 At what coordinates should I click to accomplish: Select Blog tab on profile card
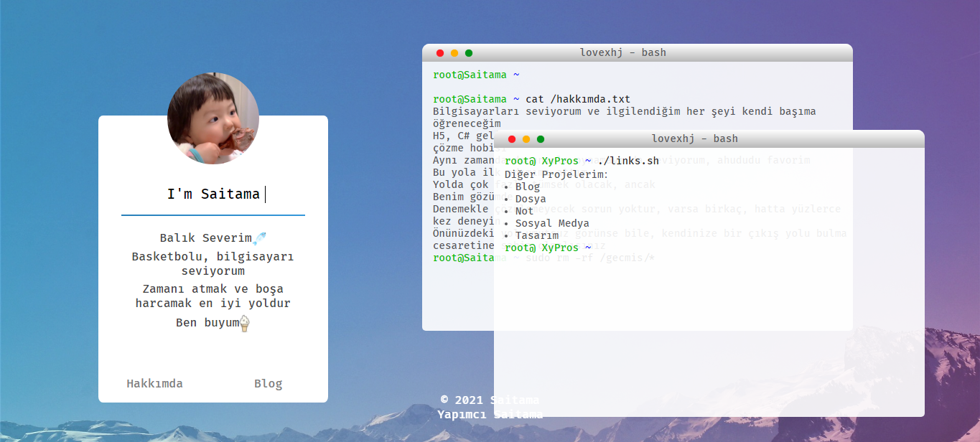click(x=269, y=383)
